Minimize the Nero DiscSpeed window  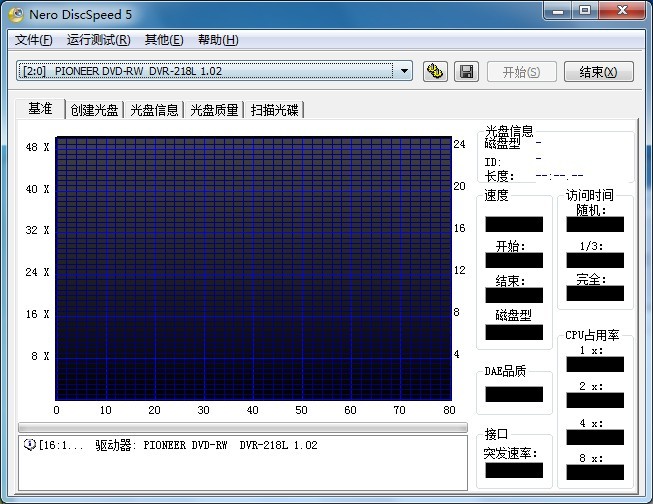pyautogui.click(x=555, y=11)
